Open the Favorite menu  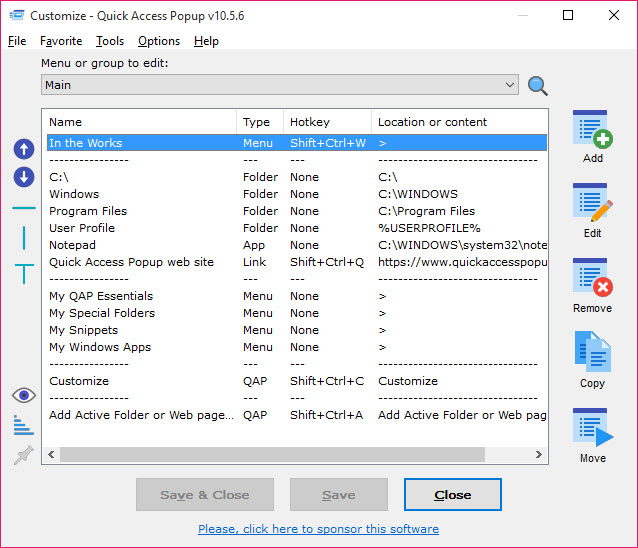[61, 41]
